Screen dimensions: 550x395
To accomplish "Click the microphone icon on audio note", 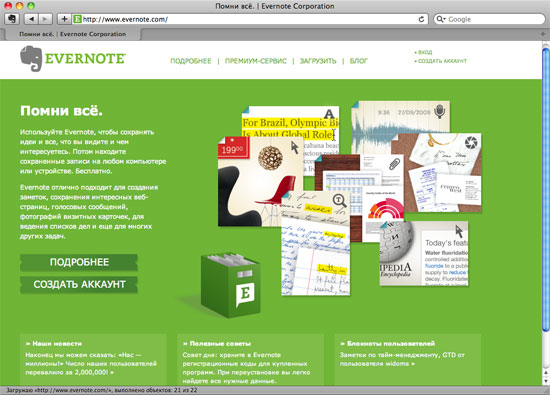I will [x=440, y=111].
